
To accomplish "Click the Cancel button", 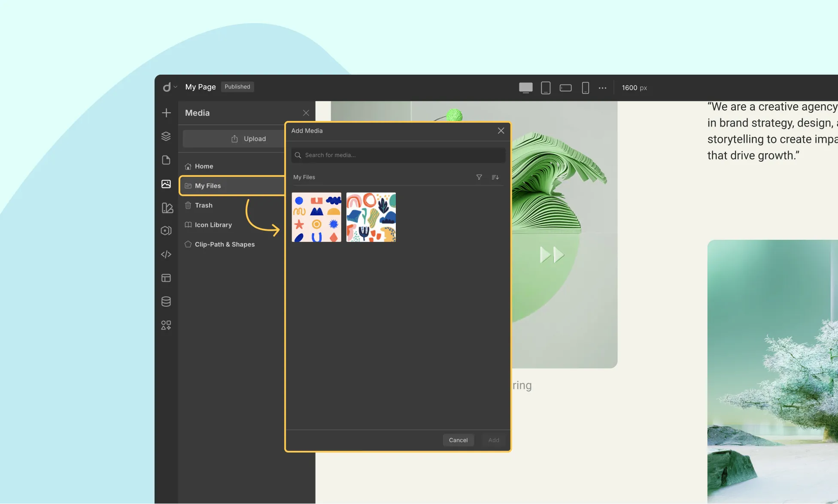I will pos(458,440).
